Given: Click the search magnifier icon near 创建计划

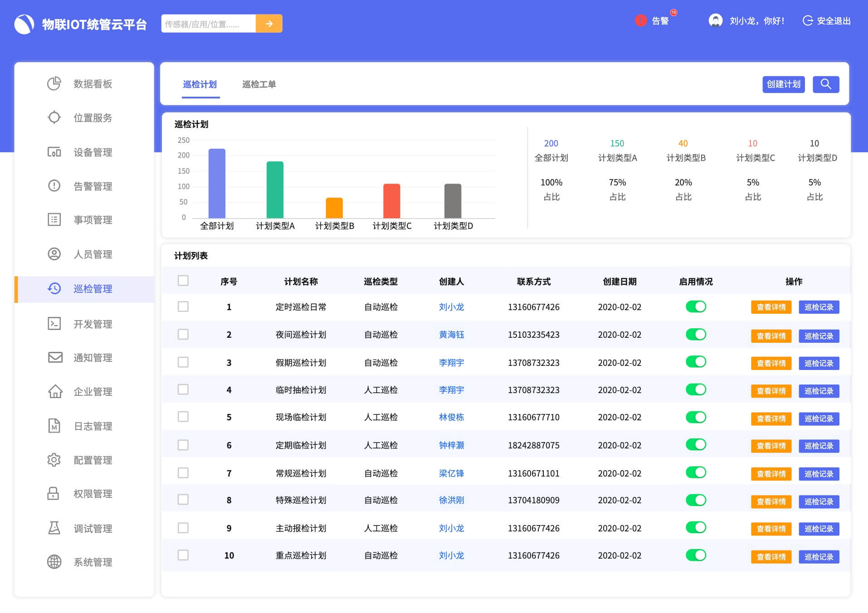Looking at the screenshot, I should coord(826,84).
